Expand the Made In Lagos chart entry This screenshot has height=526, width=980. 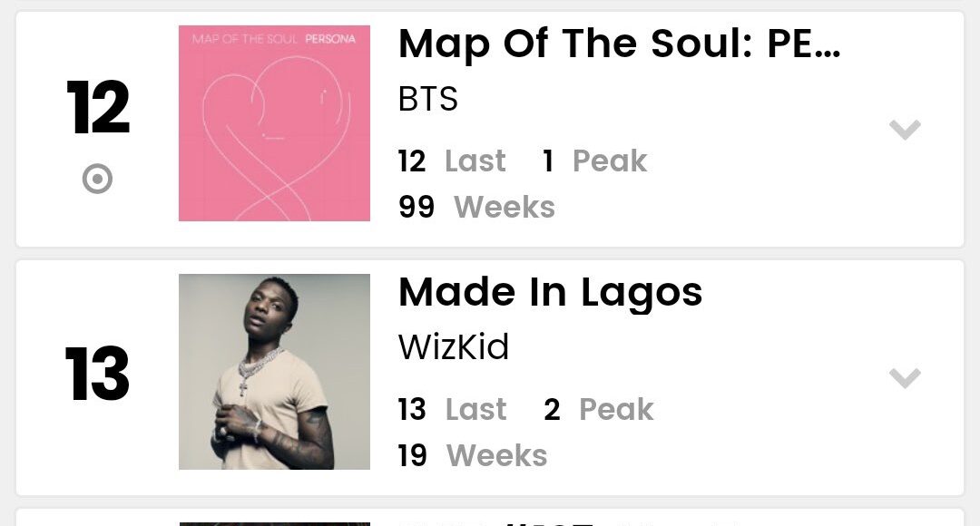coord(905,377)
